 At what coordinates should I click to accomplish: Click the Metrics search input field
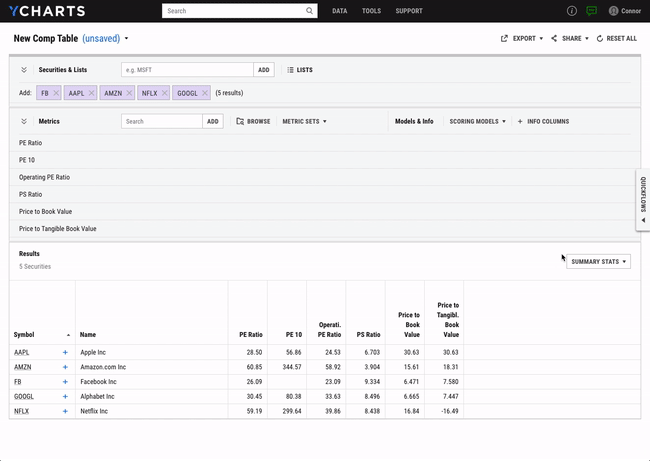click(162, 121)
